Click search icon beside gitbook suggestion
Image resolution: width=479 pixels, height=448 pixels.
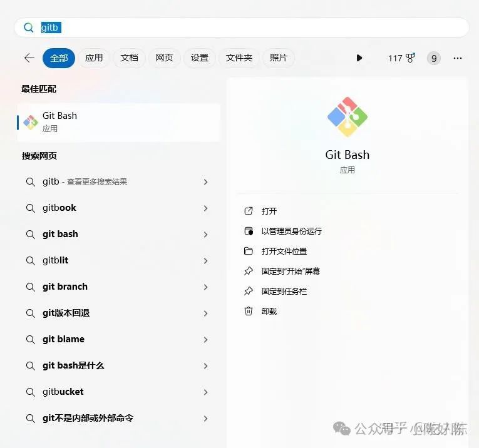30,208
